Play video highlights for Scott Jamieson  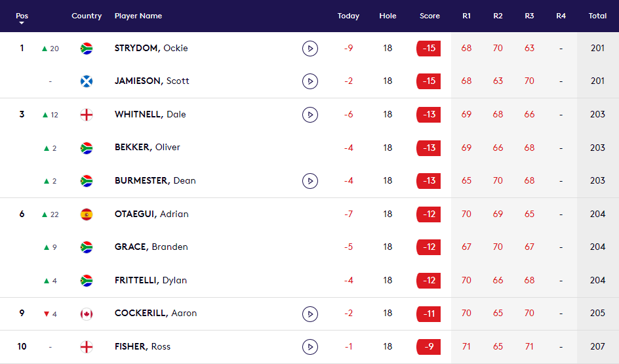(310, 81)
